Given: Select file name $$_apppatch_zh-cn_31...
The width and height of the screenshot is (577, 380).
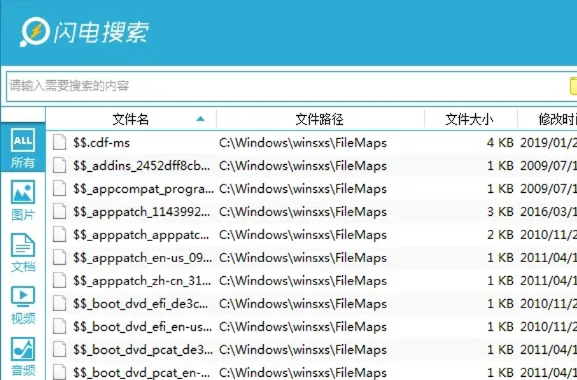Looking at the screenshot, I should [142, 281].
